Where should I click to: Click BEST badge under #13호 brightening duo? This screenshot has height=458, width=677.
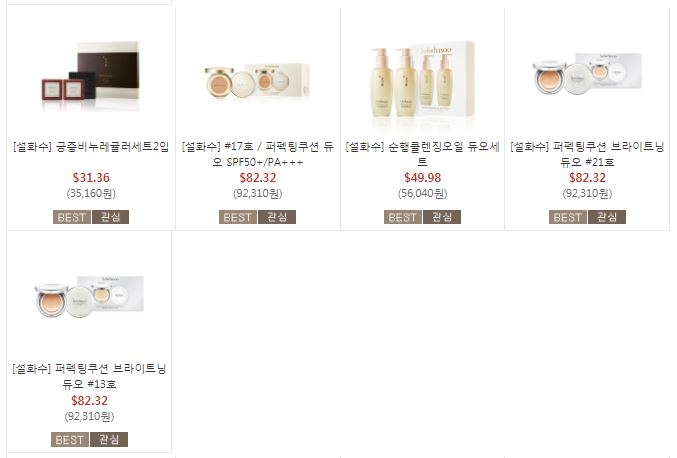coord(70,439)
